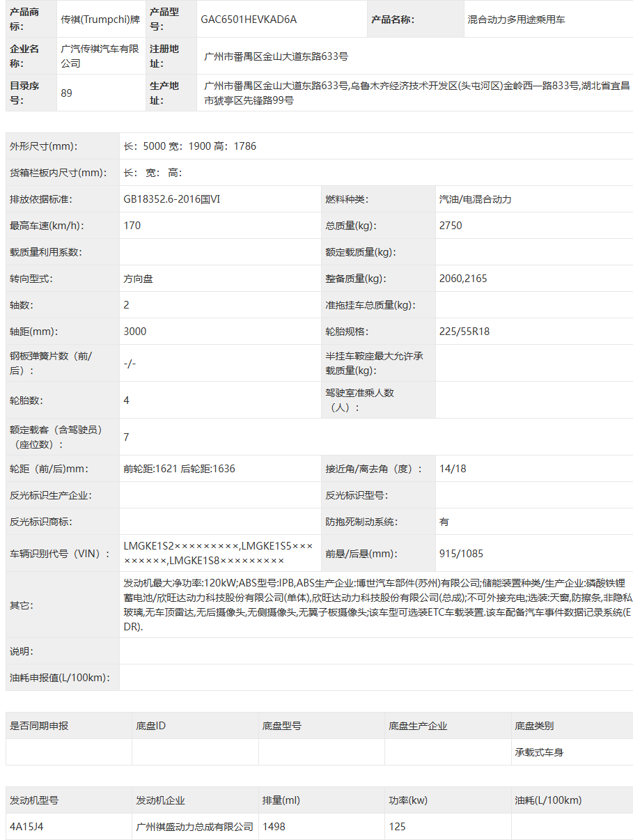Select product model GAC6501HEVKAD6A
Image resolution: width=633 pixels, height=840 pixels.
249,20
